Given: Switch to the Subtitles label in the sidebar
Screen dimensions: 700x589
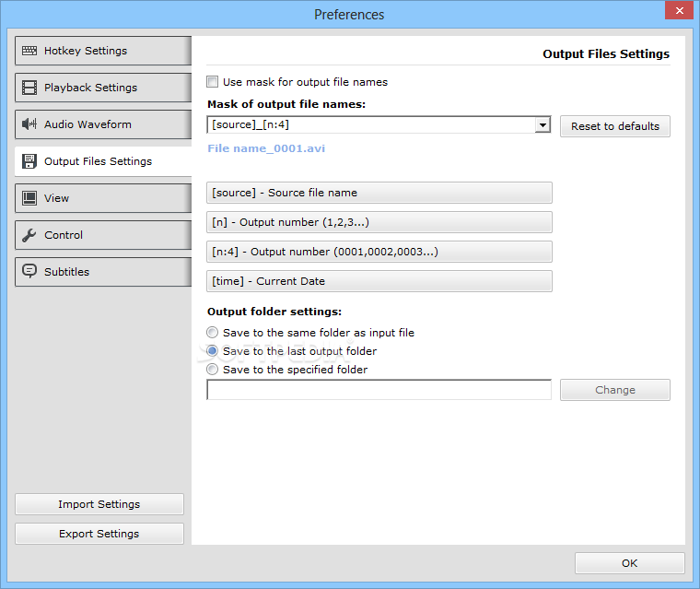Looking at the screenshot, I should pyautogui.click(x=67, y=272).
